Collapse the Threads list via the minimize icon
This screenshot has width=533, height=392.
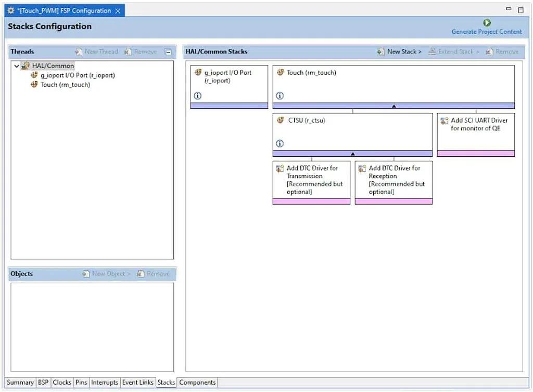click(168, 51)
